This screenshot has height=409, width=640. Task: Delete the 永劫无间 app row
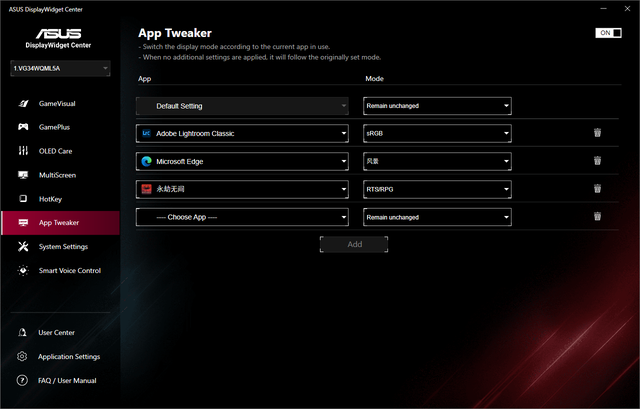pyautogui.click(x=598, y=188)
